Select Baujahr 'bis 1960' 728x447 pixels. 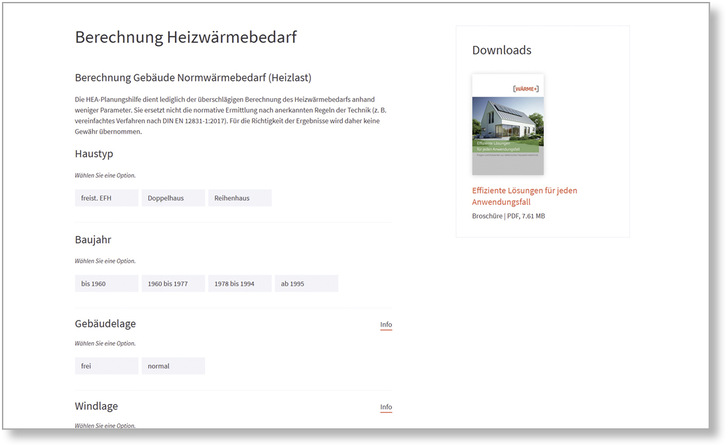click(x=106, y=284)
